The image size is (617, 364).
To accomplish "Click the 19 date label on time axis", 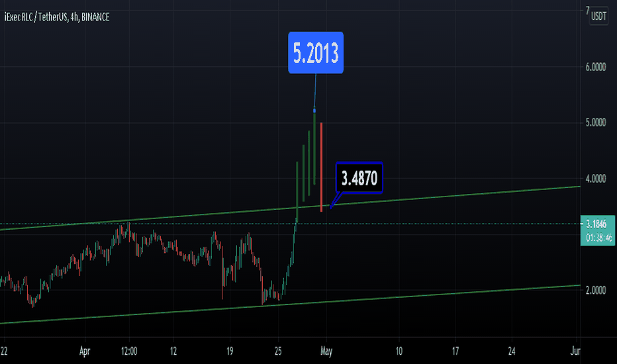I will 230,351.
